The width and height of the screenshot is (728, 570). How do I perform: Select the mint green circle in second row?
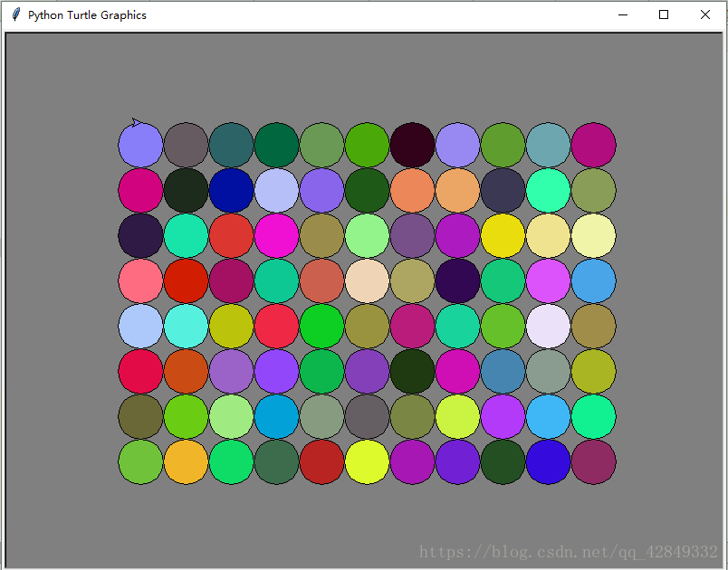pyautogui.click(x=549, y=190)
